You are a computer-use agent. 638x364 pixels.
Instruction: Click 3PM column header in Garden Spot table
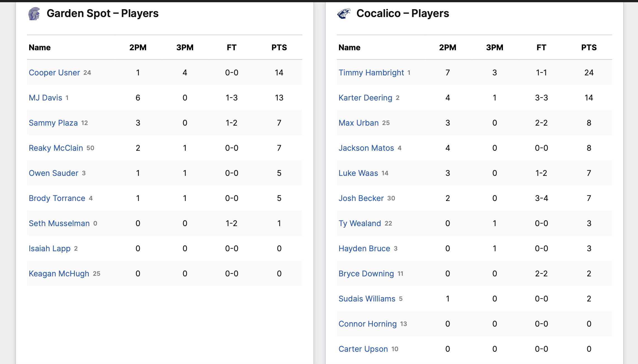point(185,47)
